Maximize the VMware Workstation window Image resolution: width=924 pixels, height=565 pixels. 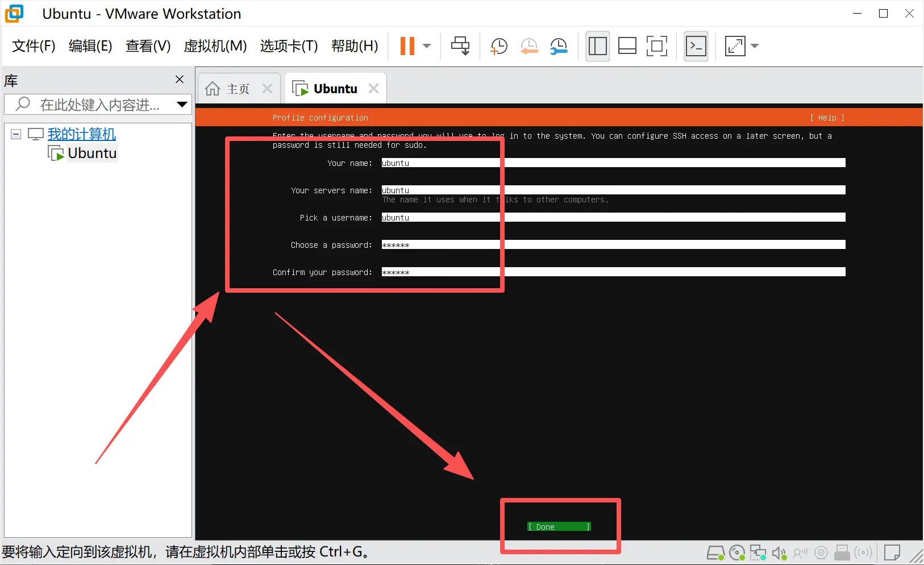click(x=883, y=14)
